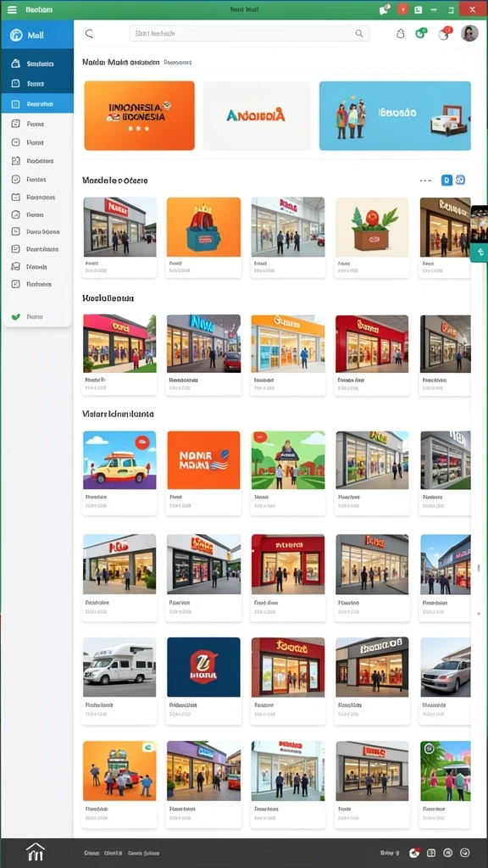
Task: Open the blue banner with shoppers
Action: tap(395, 115)
